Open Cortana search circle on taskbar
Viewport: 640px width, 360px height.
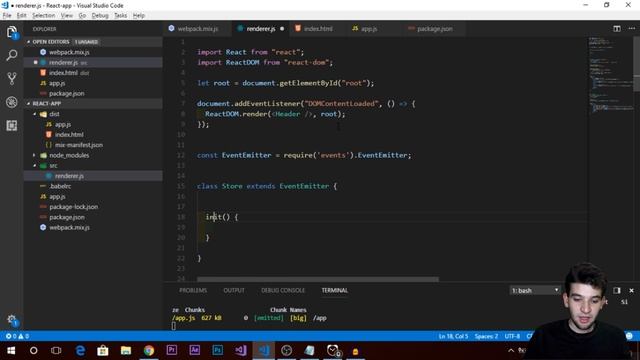[33, 351]
